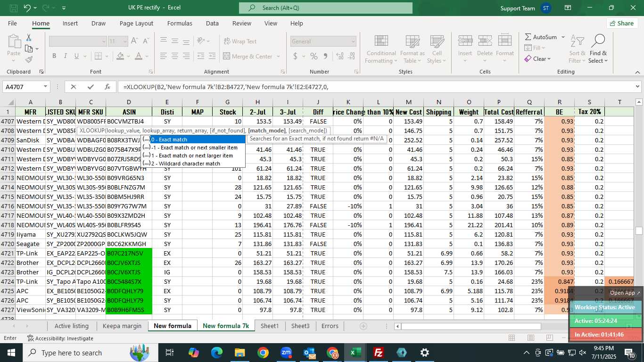Click the Share button
The image size is (644, 362).
pyautogui.click(x=622, y=24)
